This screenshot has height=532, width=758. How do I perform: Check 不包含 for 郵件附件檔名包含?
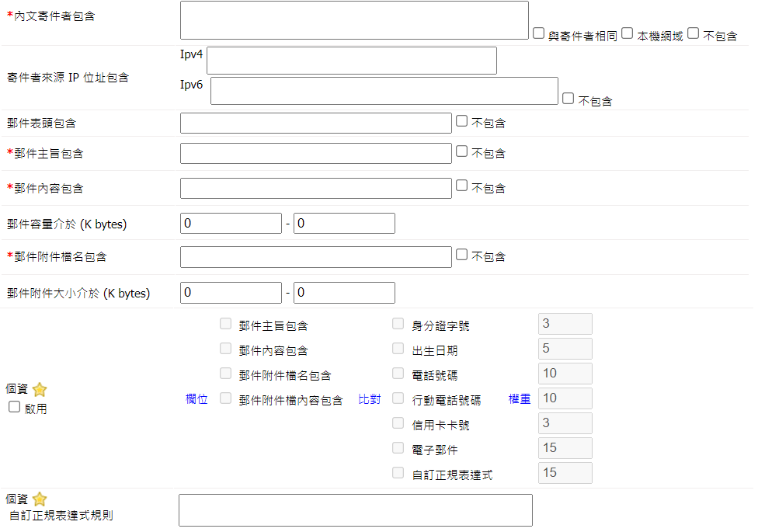tap(461, 254)
